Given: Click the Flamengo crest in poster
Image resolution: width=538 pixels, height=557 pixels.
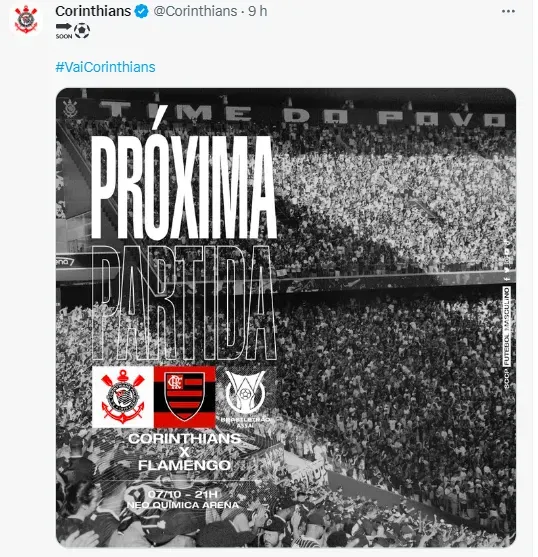Looking at the screenshot, I should (x=185, y=397).
